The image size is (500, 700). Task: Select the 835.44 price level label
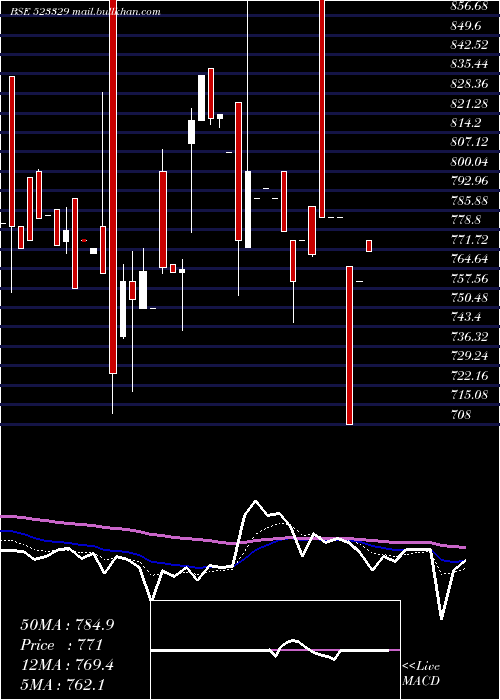[470, 64]
